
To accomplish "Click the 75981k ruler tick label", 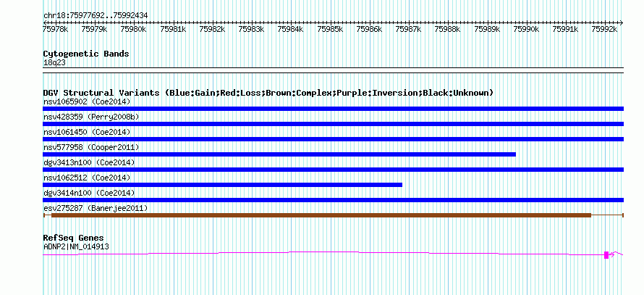I will (173, 29).
